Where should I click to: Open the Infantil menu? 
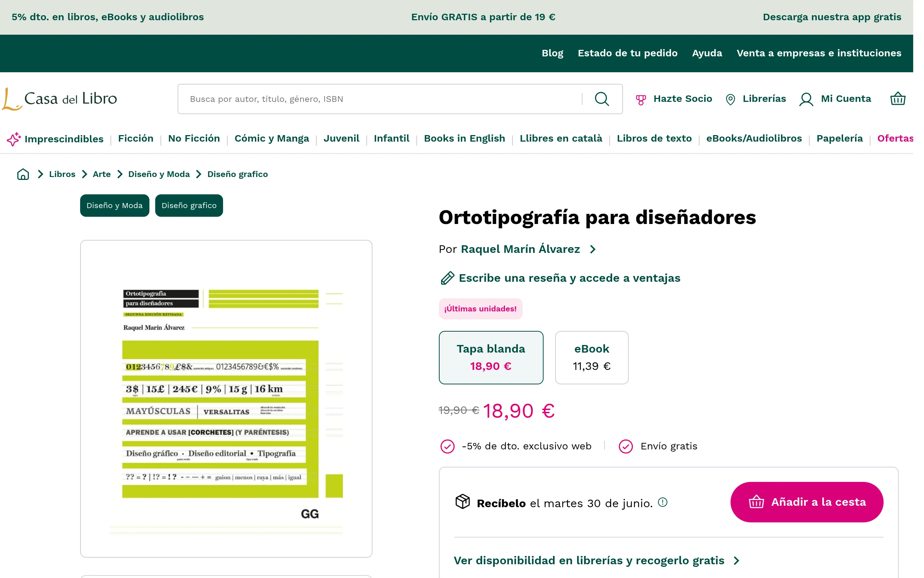pyautogui.click(x=391, y=138)
